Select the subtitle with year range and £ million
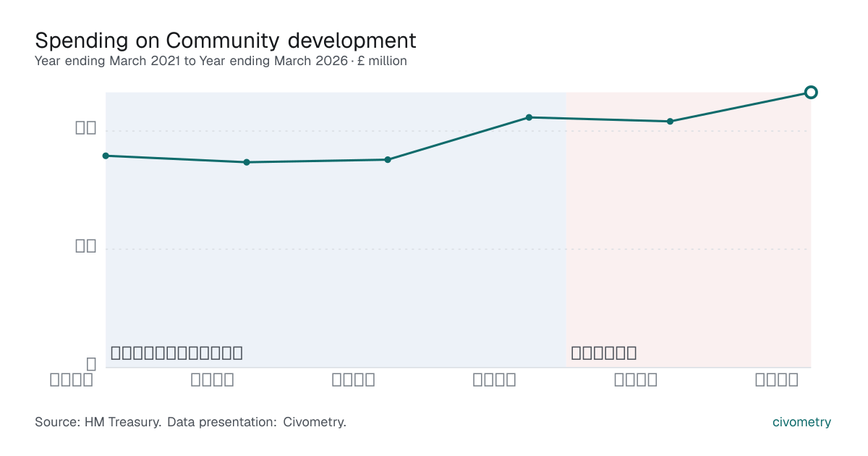 tap(221, 61)
